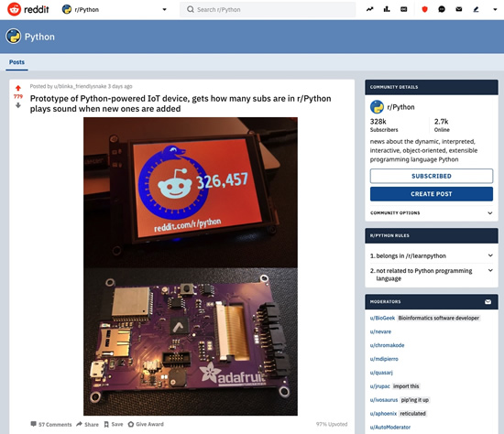Viewport: 504px width, 434px height.
Task: Open moderator u/BioGeek profile
Action: 382,318
